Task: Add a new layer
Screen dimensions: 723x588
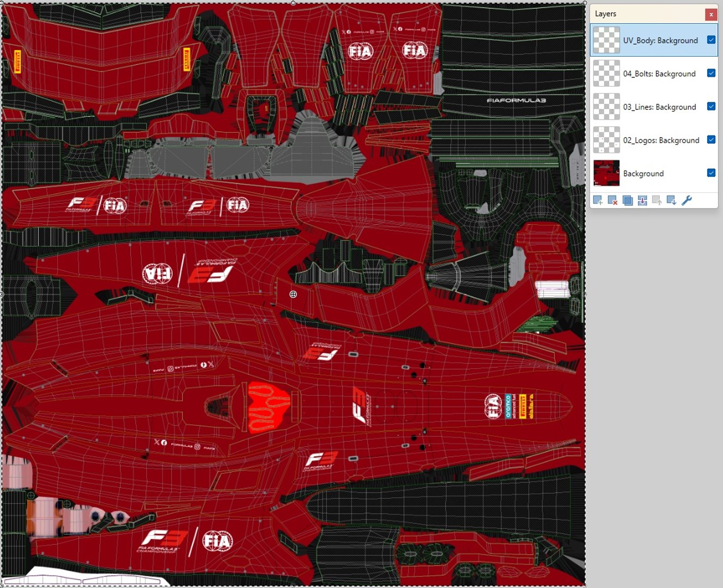Action: pyautogui.click(x=598, y=200)
